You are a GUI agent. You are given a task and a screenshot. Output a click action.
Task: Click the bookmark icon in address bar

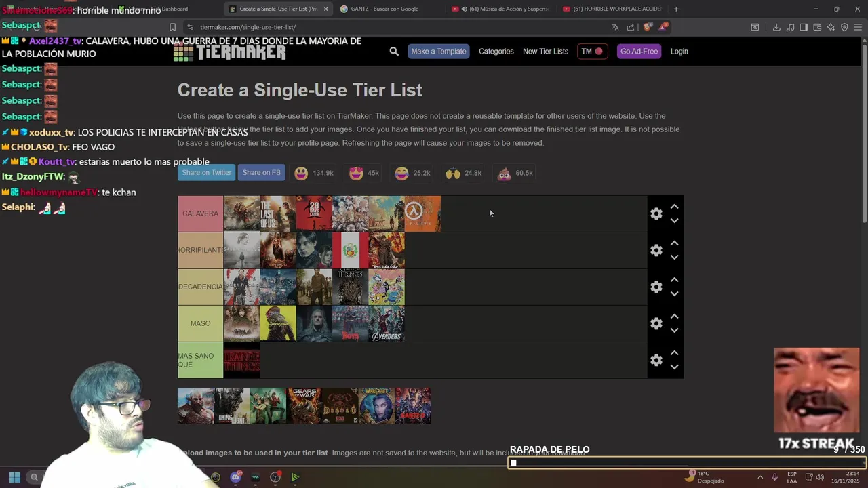[x=172, y=27]
